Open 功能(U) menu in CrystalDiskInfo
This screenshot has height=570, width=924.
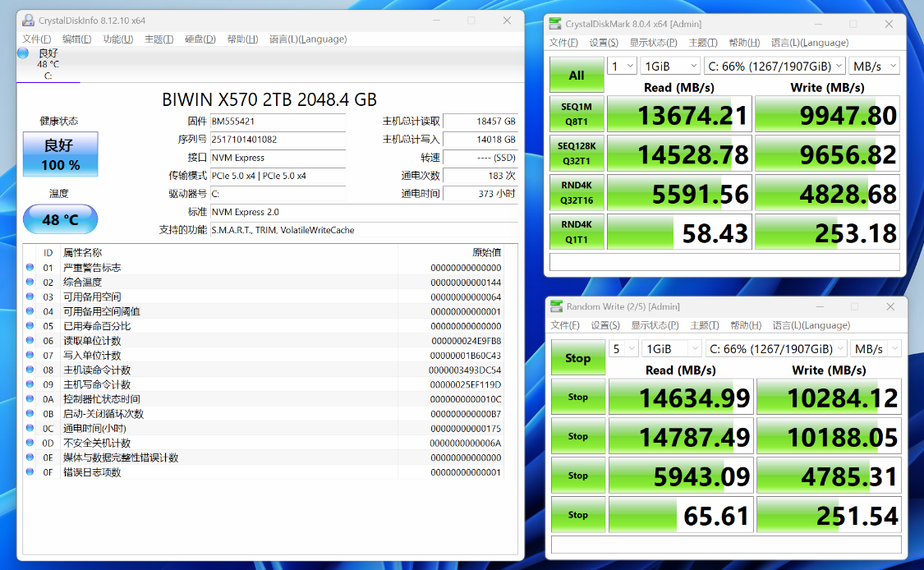pyautogui.click(x=117, y=39)
